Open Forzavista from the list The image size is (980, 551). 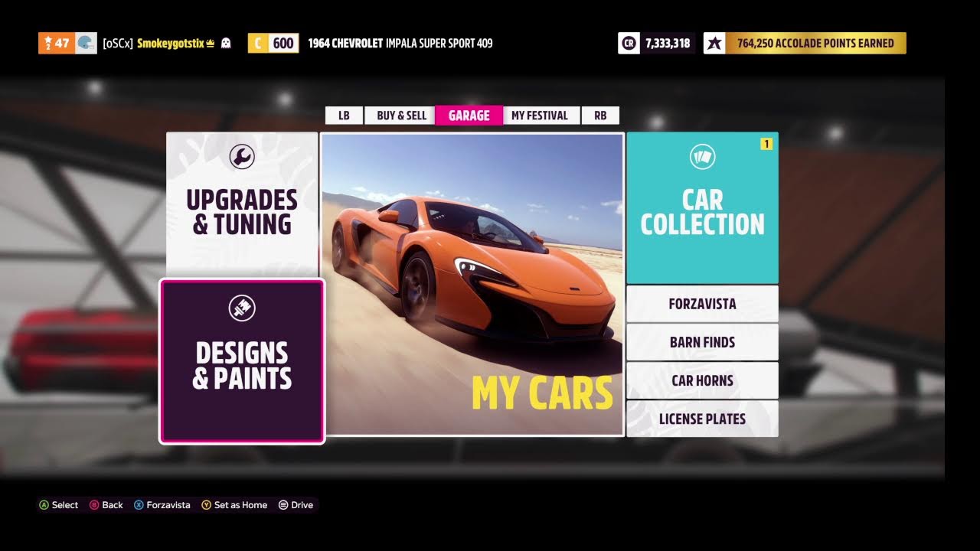(702, 304)
